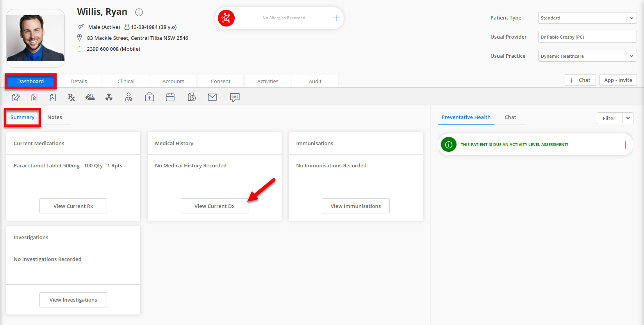Click the Filter button

pyautogui.click(x=609, y=118)
